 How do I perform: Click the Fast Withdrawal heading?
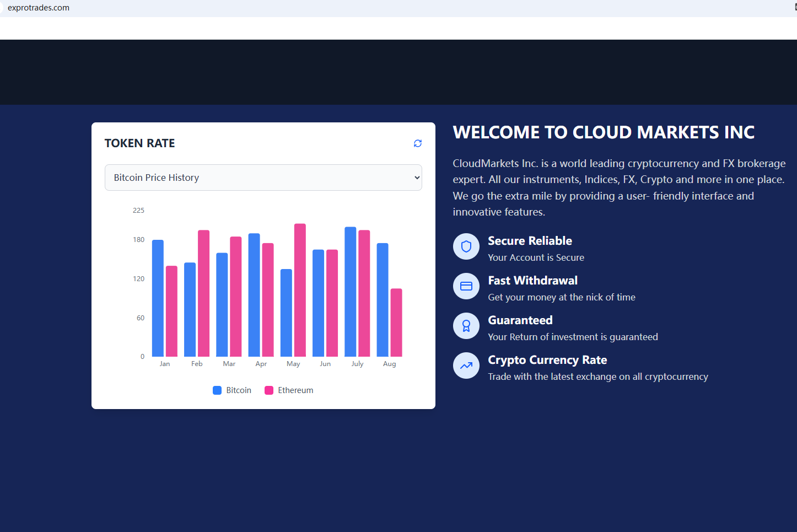532,281
